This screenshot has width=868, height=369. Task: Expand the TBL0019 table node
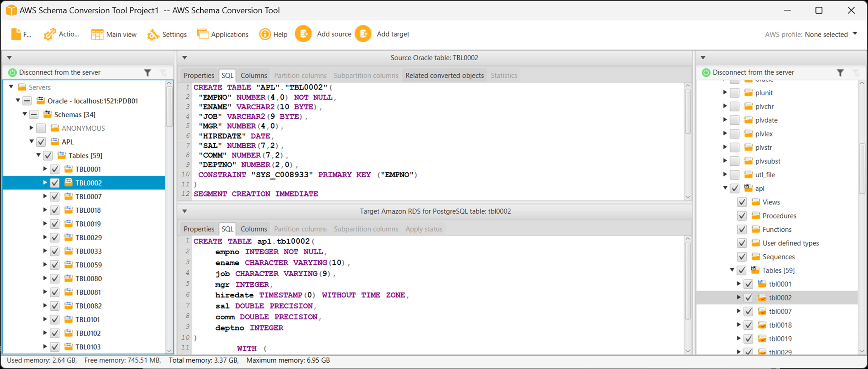(x=45, y=223)
